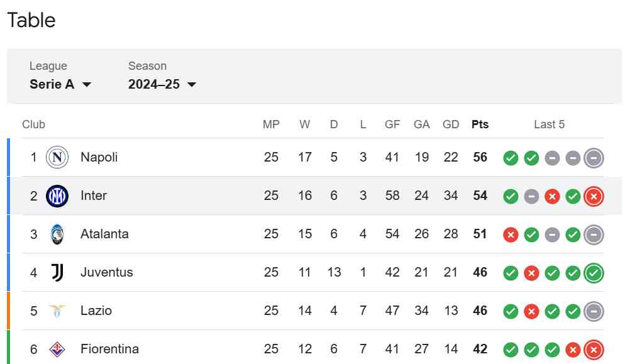
Task: Click the Fiorentina crest icon
Action: (57, 349)
